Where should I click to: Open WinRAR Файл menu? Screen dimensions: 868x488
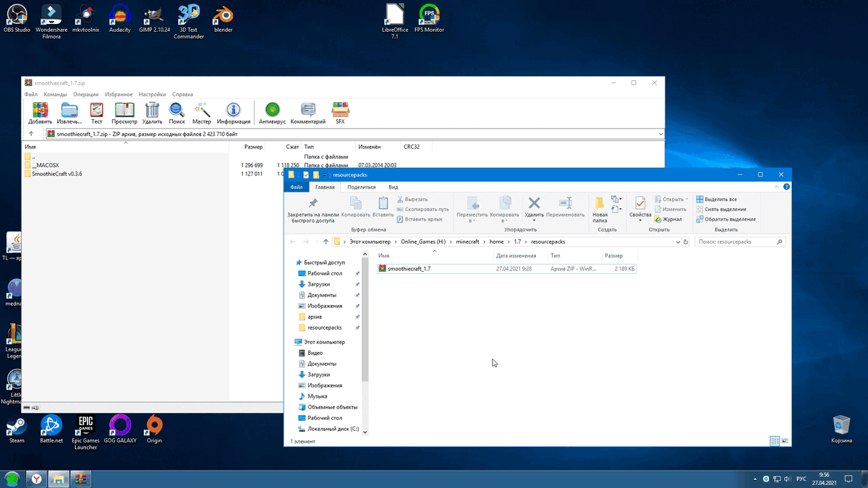point(31,94)
